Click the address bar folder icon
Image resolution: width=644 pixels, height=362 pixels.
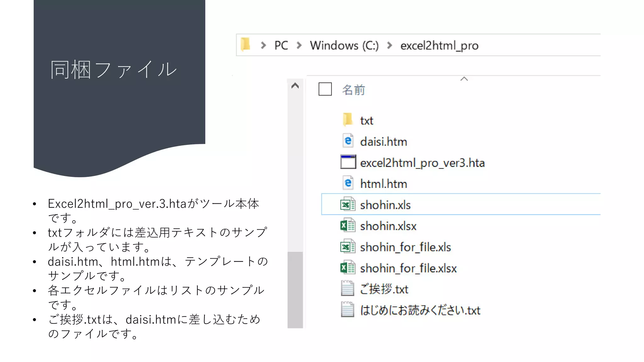coord(245,45)
